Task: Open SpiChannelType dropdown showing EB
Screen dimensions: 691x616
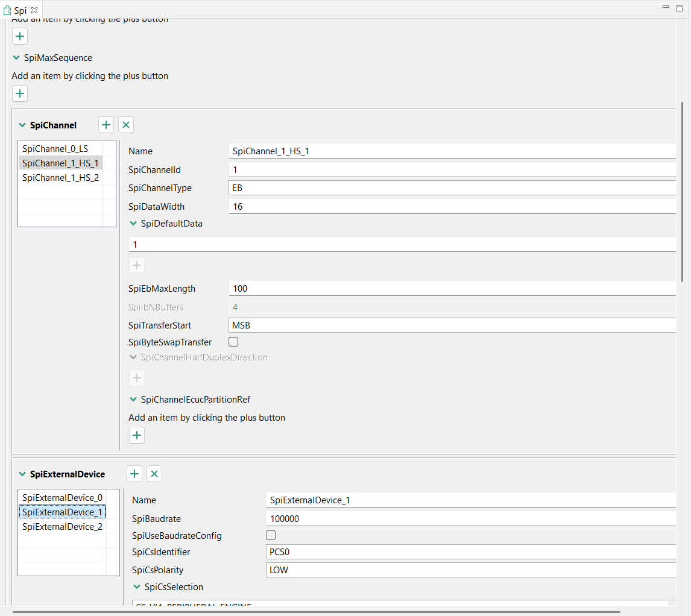Action: pyautogui.click(x=452, y=188)
